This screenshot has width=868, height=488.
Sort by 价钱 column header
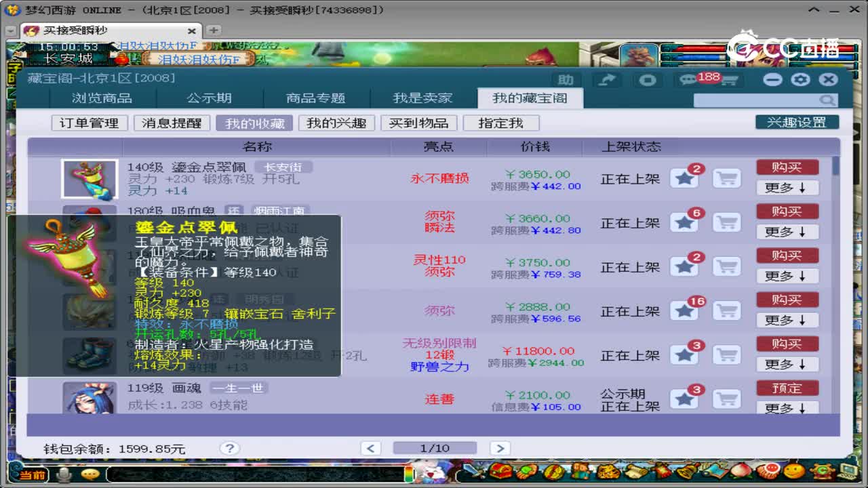[x=535, y=146]
